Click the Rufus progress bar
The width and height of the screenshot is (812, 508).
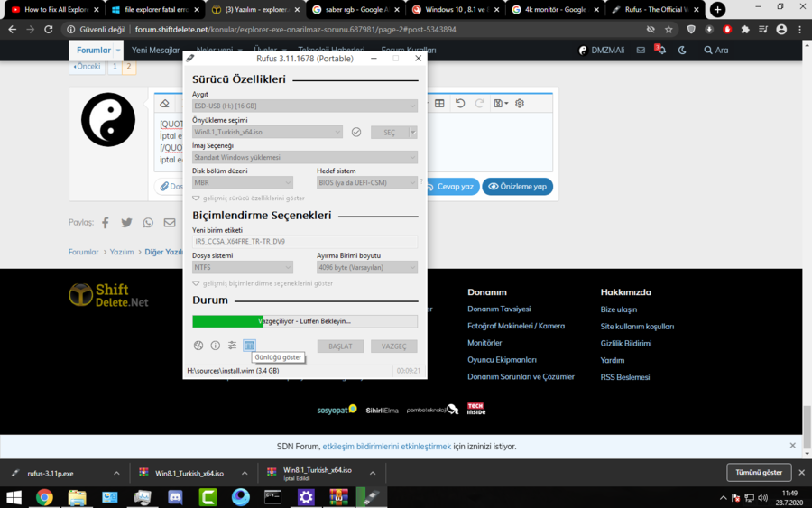[305, 321]
